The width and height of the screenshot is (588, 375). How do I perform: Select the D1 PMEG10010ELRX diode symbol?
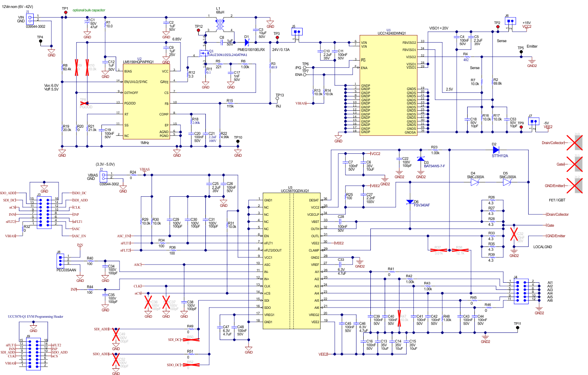pos(247,42)
